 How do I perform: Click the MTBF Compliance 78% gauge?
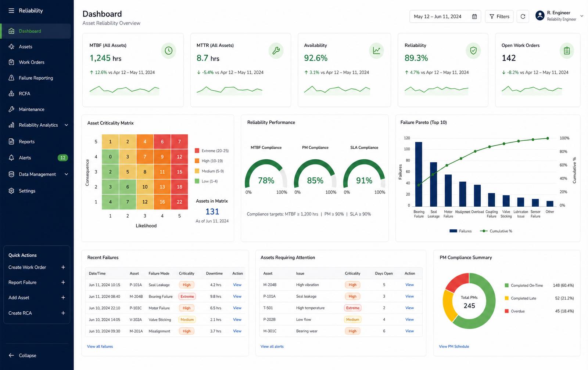click(266, 175)
